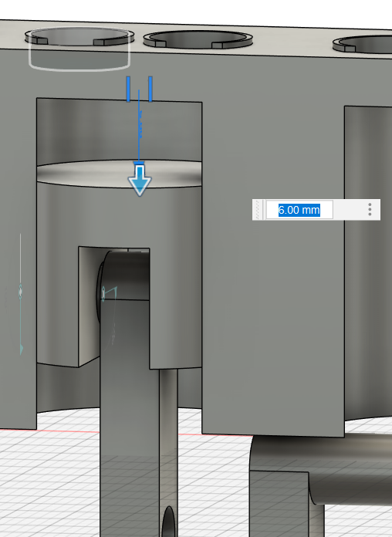This screenshot has width=392, height=537.
Task: Click the blue dimension text on the manipulator line
Action: point(140,124)
